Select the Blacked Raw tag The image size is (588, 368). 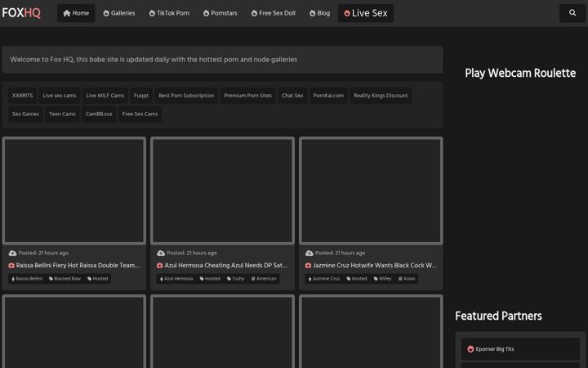65,279
